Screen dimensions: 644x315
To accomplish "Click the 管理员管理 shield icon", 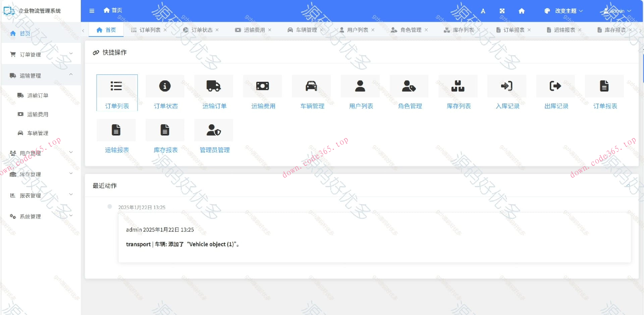I will (x=214, y=130).
